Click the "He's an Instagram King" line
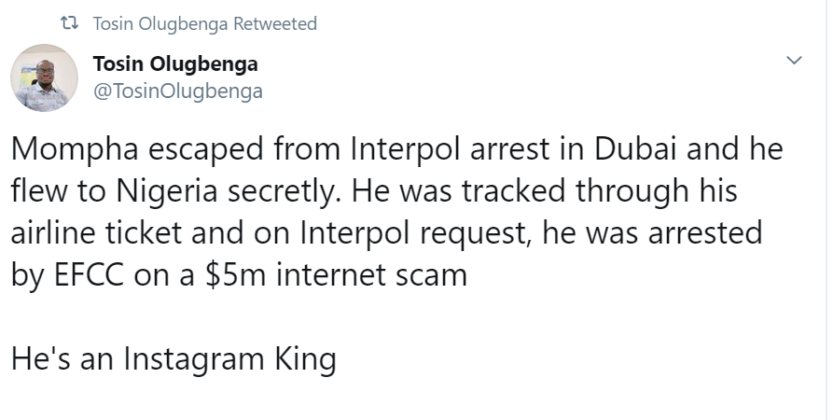833x420 pixels. pos(173,358)
